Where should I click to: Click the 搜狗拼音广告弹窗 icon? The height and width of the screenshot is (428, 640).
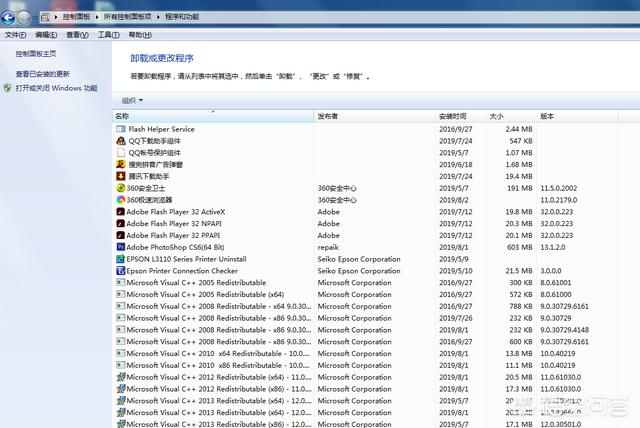(120, 164)
